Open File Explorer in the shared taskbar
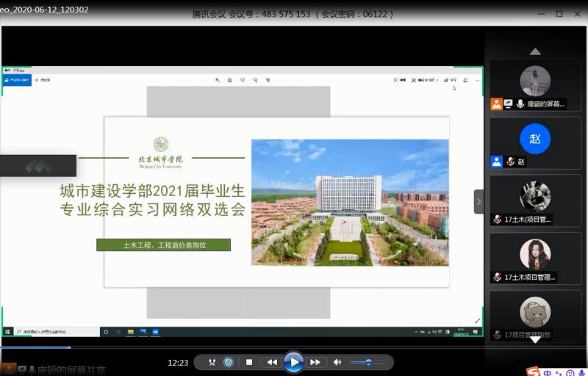The height and width of the screenshot is (376, 588). coord(131,332)
